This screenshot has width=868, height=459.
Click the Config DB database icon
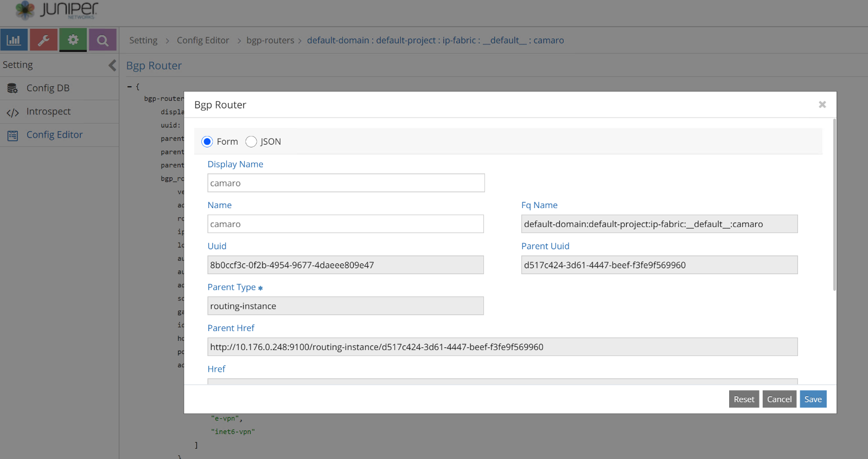(x=12, y=88)
